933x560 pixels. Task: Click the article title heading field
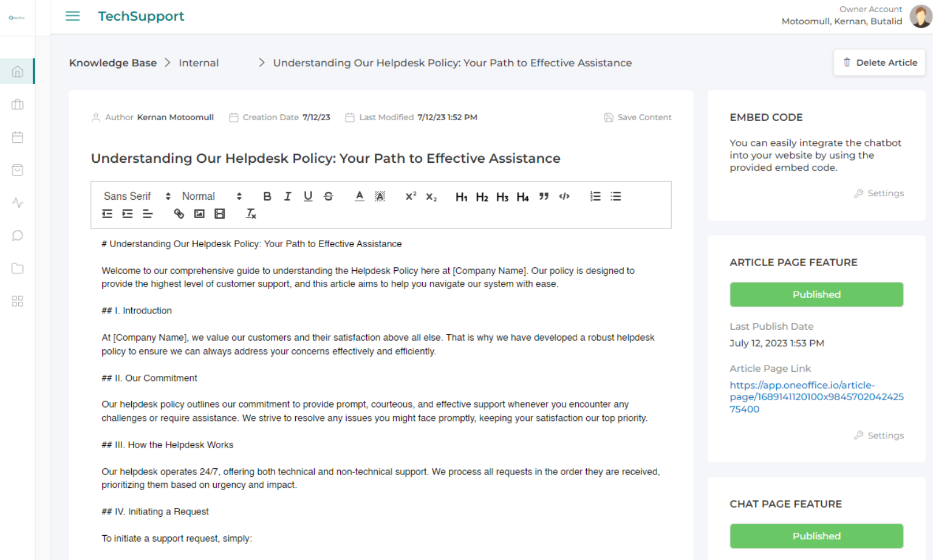tap(326, 159)
